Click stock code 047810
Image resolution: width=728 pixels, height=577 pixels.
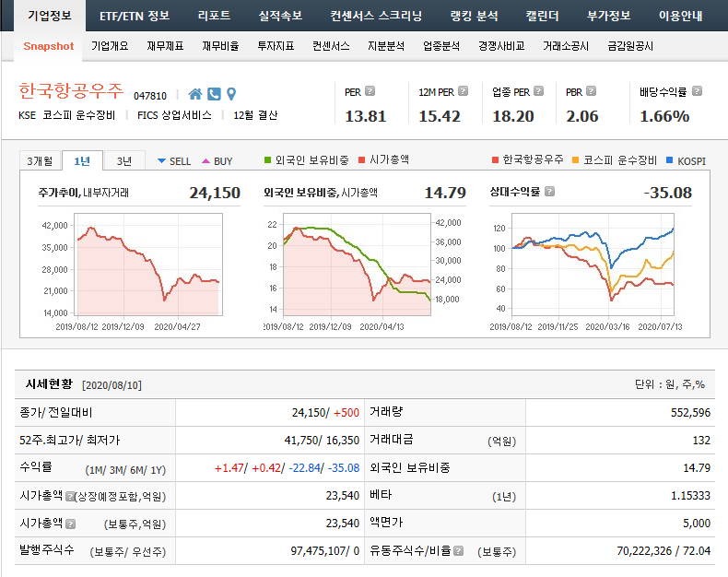click(150, 96)
